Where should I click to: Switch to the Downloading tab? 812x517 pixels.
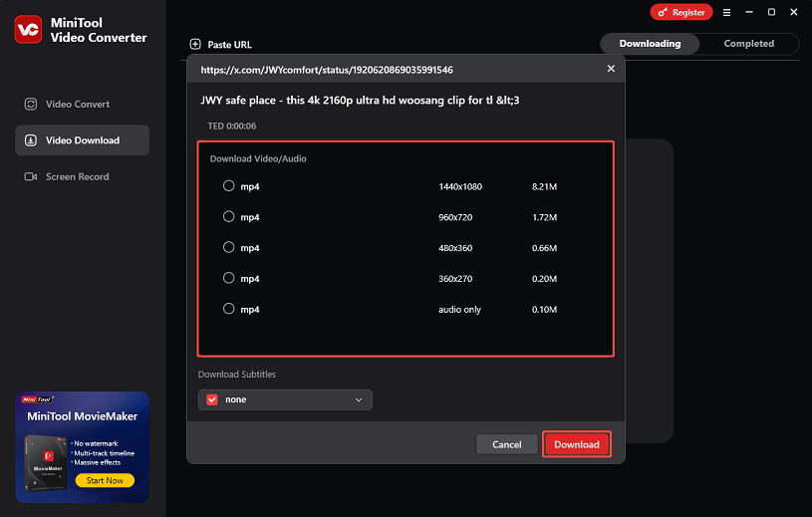pyautogui.click(x=650, y=44)
